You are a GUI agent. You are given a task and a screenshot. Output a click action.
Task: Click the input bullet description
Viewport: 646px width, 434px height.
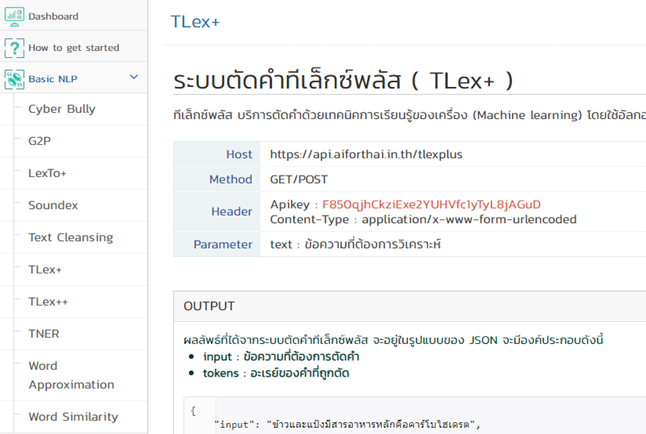click(281, 357)
